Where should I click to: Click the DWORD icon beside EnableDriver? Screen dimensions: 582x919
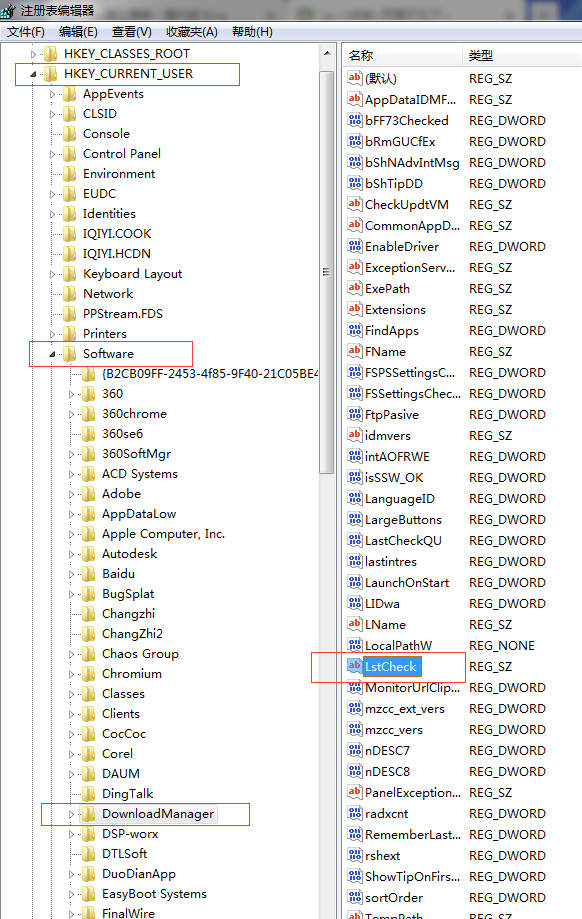[x=354, y=246]
